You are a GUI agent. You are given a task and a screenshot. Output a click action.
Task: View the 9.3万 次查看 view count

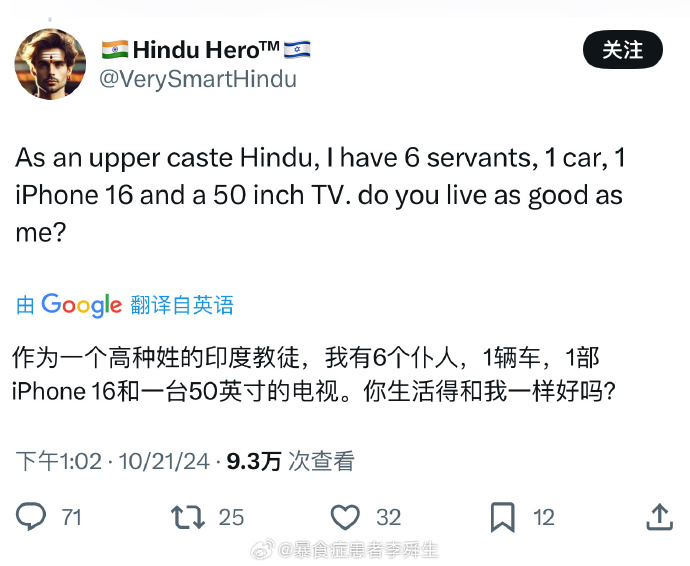[x=290, y=462]
